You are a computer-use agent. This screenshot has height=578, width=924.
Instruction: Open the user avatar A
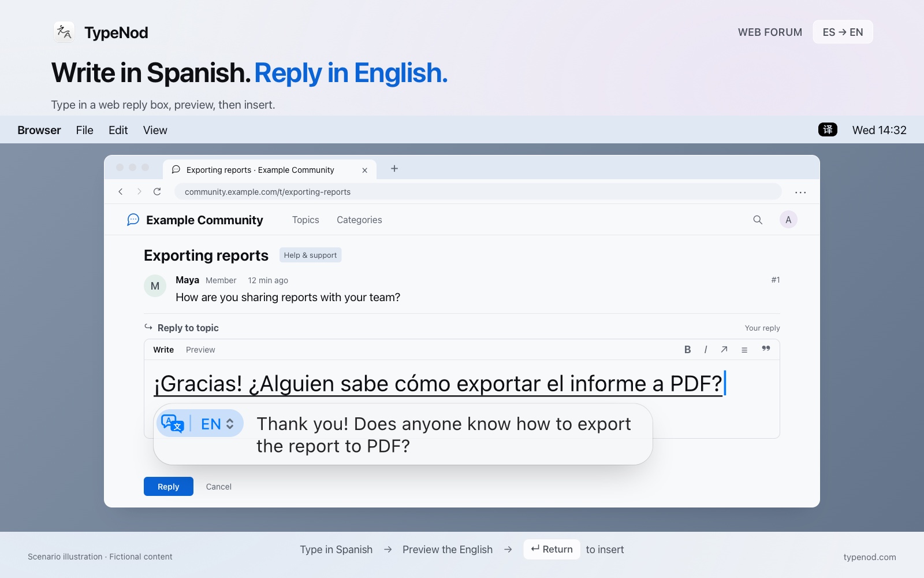(x=788, y=220)
